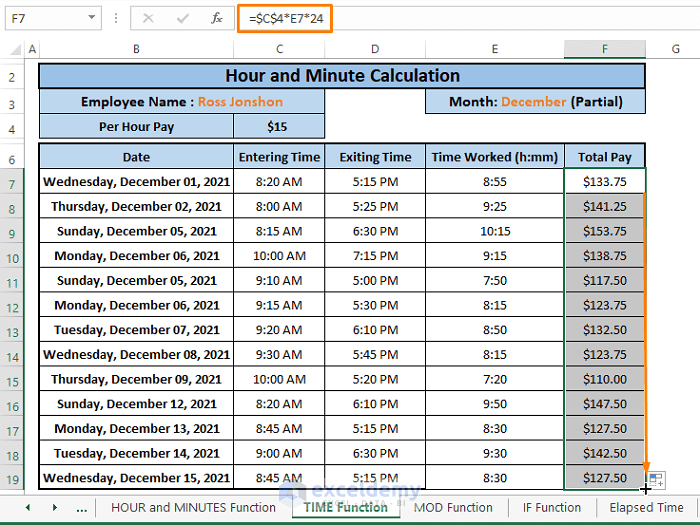Show more sheets via ellipsis button

82,508
